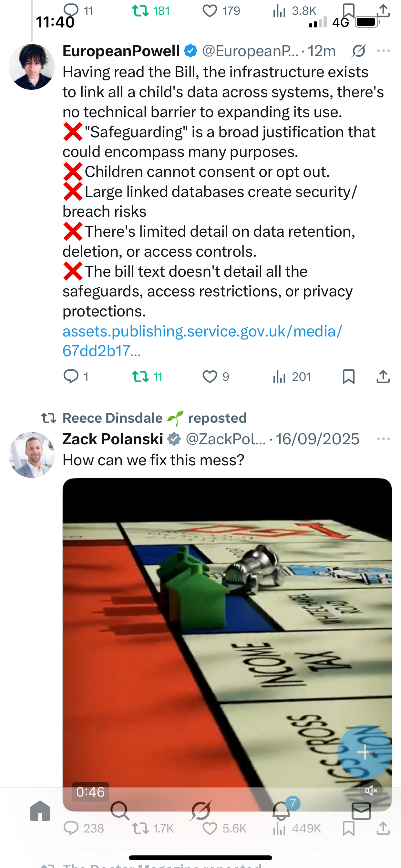The image size is (401, 868).
Task: Open assets.publishing.service.gov.uk link
Action: (202, 341)
